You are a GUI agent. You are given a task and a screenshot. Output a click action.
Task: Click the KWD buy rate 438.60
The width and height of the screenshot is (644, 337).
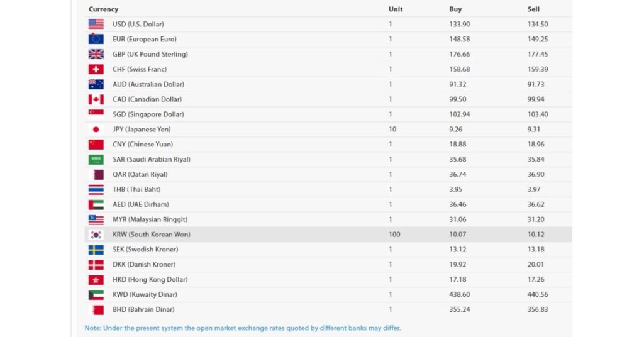point(459,294)
